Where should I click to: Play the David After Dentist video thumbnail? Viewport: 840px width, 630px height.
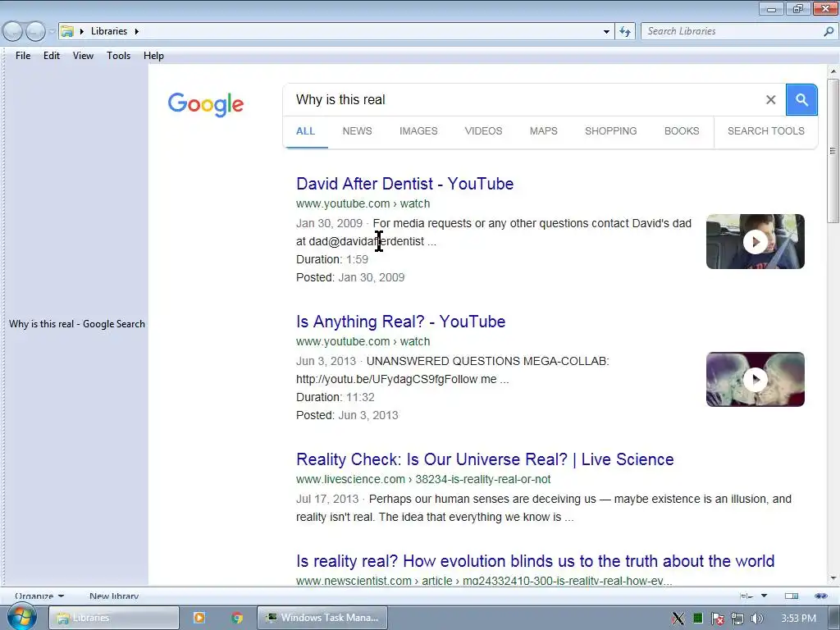pos(755,242)
